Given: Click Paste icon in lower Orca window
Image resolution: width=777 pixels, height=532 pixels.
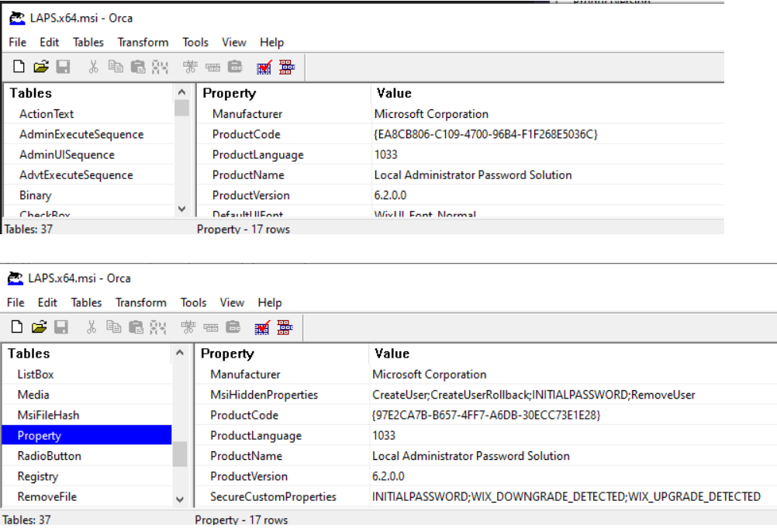Looking at the screenshot, I should pyautogui.click(x=136, y=327).
